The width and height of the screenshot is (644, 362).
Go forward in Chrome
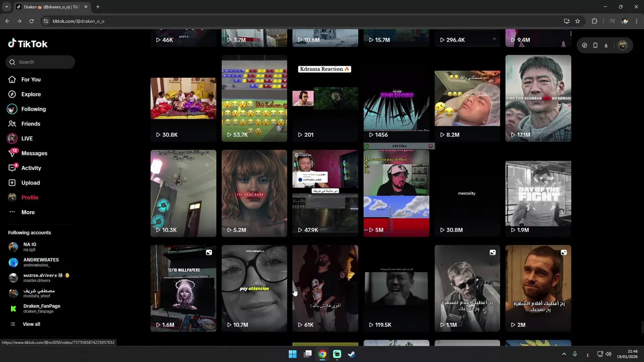click(x=19, y=21)
